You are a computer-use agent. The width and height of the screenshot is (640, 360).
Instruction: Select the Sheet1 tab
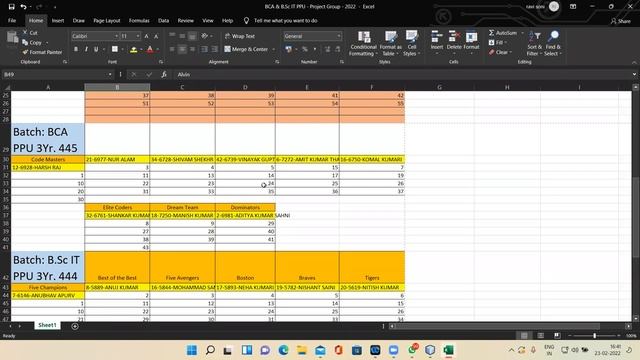47,325
